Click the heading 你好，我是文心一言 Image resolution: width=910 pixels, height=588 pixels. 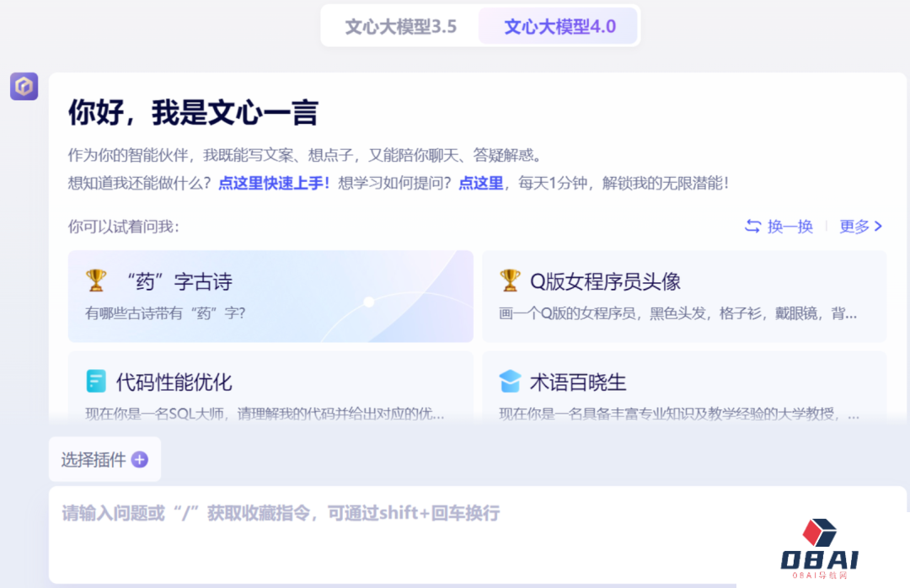click(x=193, y=113)
